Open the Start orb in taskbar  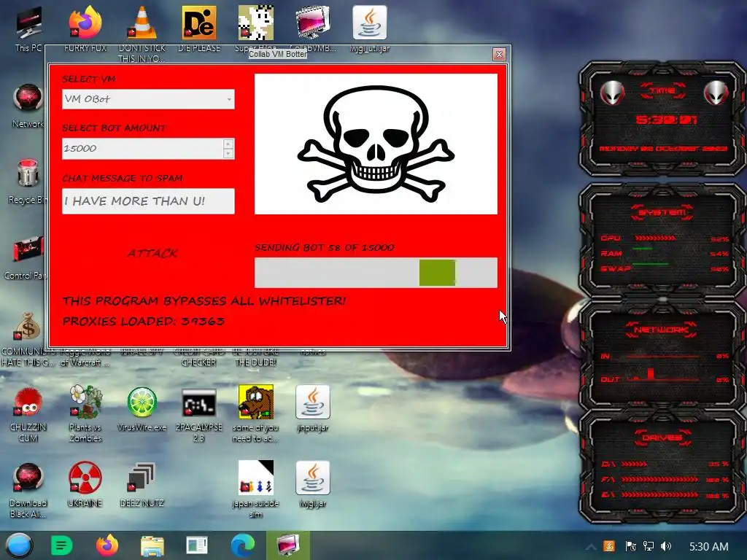[x=19, y=545]
